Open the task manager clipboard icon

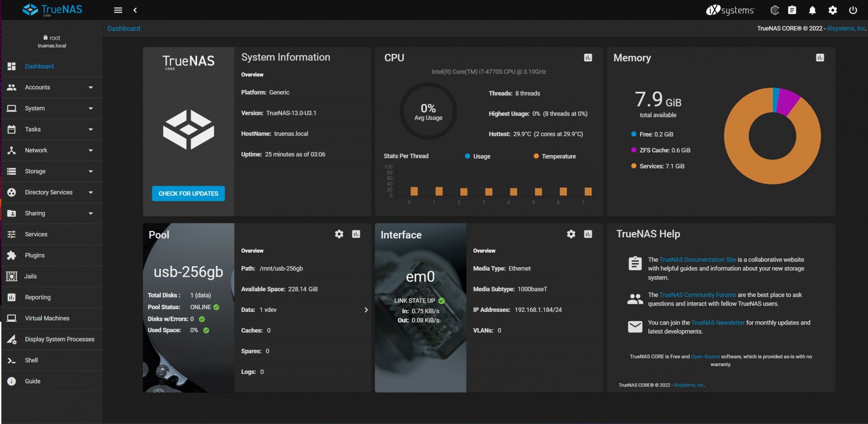(792, 10)
